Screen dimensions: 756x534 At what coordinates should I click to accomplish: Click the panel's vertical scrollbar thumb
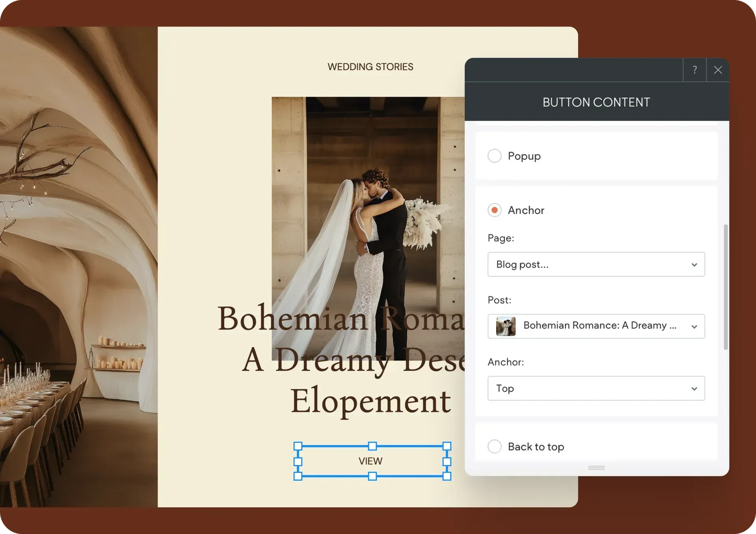pyautogui.click(x=726, y=287)
